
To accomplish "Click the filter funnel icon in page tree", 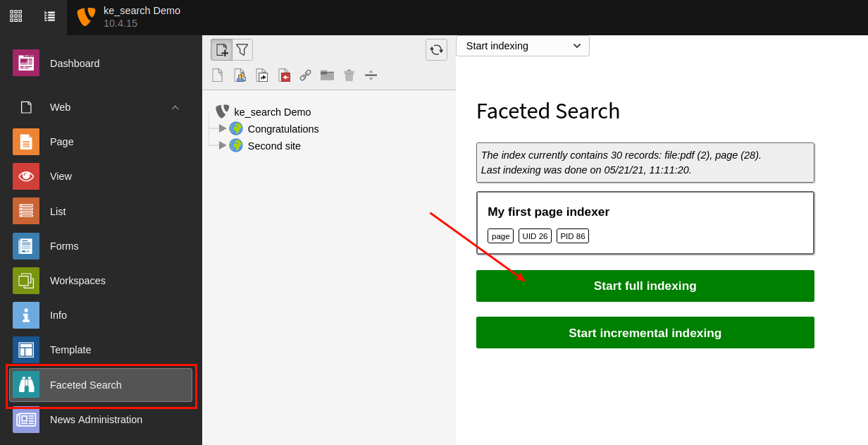I will tap(242, 49).
